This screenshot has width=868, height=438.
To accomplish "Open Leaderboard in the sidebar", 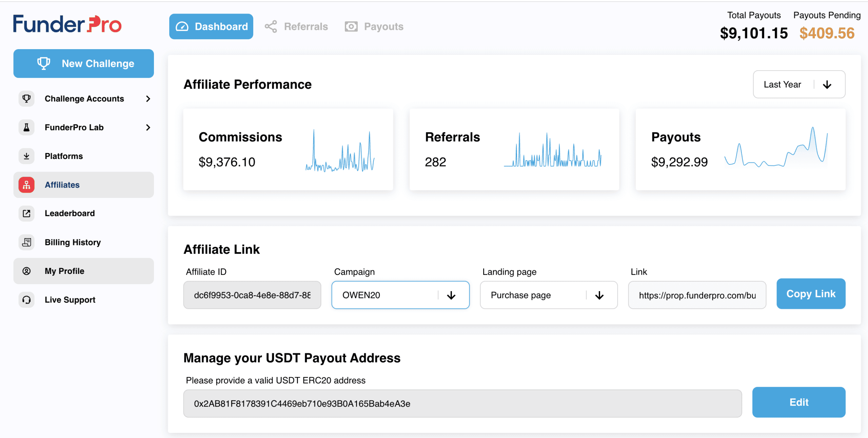I will [x=83, y=214].
